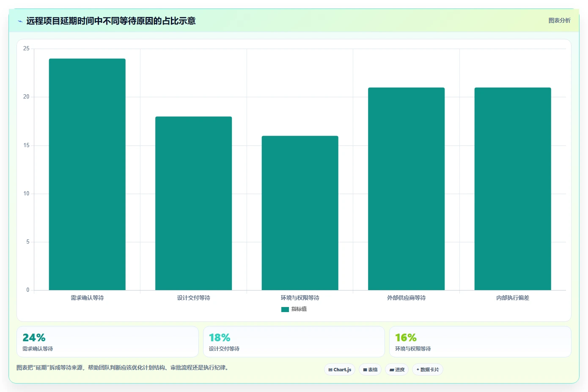
Task: Select the 内部执行偏差 bar
Action: pyautogui.click(x=513, y=189)
